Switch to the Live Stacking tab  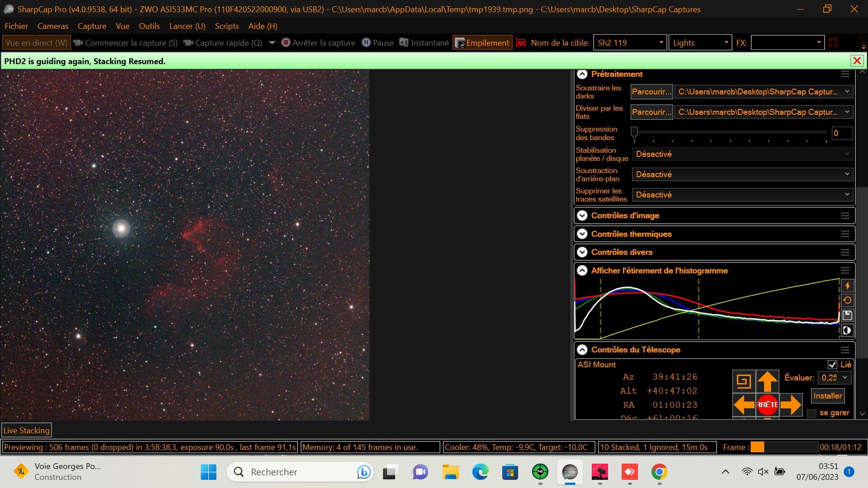tap(26, 431)
